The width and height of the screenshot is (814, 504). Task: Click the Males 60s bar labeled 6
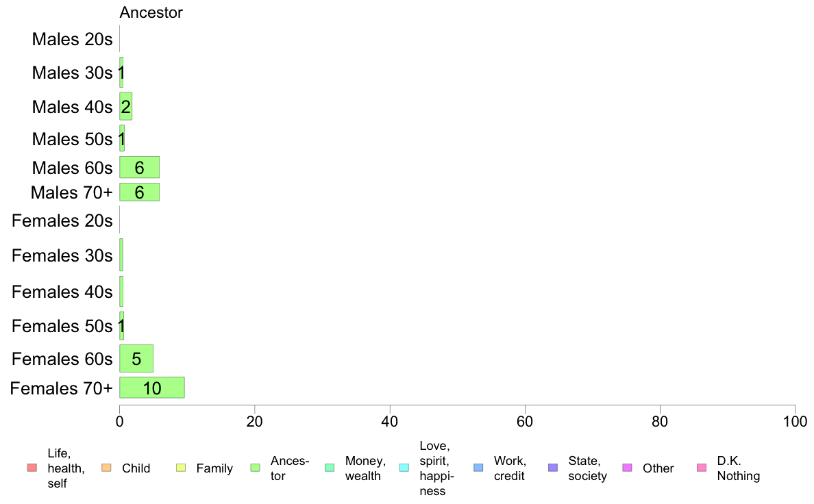(x=139, y=167)
